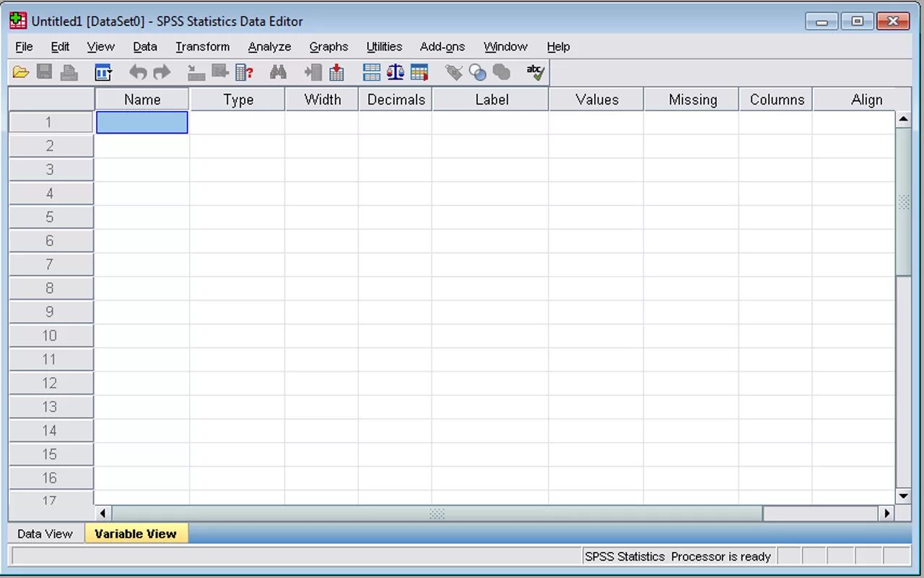This screenshot has height=578, width=924.
Task: Switch to the Data View tab
Action: pos(45,534)
